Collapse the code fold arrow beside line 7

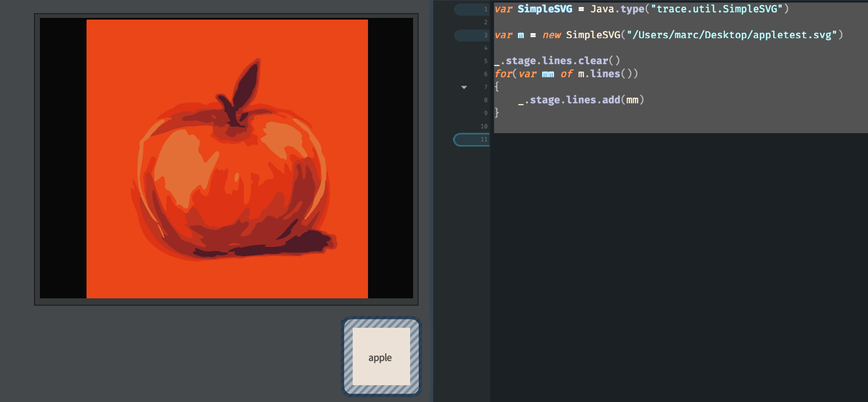(x=464, y=87)
